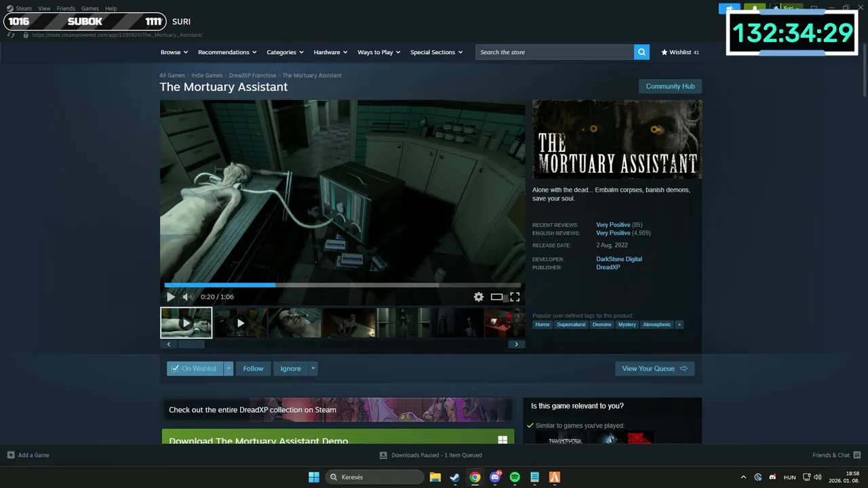Viewport: 868px width, 488px height.
Task: Seek in the video progress bar
Action: tap(342, 285)
